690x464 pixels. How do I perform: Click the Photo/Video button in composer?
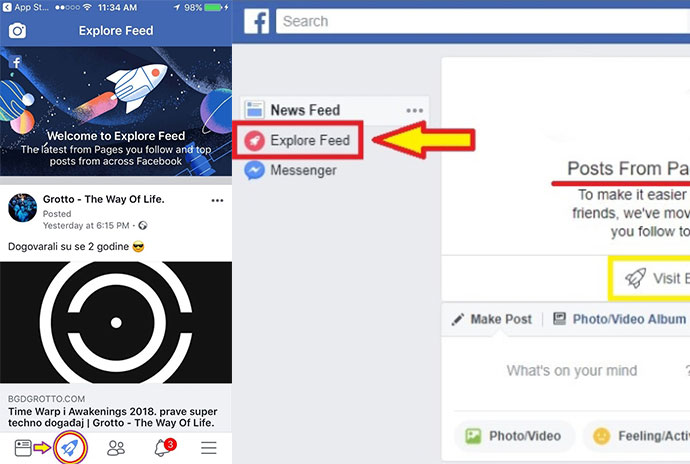click(514, 436)
